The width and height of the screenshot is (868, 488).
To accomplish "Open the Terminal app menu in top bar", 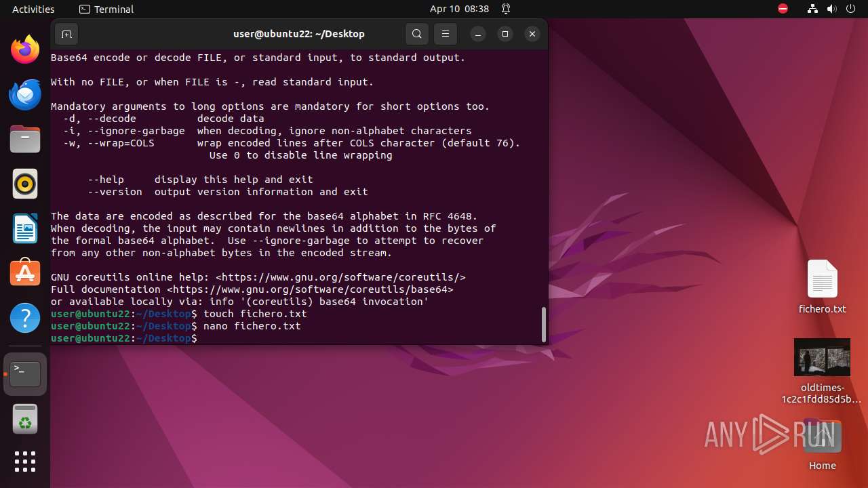I will pyautogui.click(x=106, y=9).
